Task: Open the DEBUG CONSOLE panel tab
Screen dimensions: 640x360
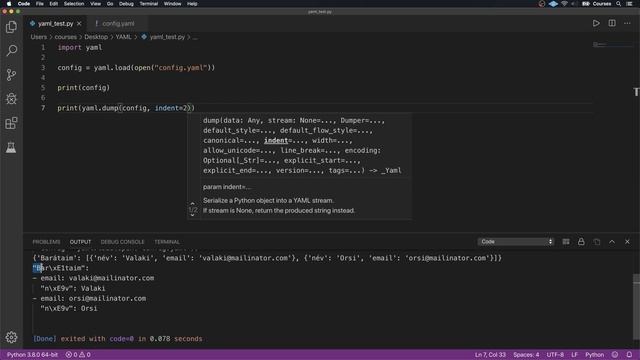Action: pyautogui.click(x=122, y=242)
